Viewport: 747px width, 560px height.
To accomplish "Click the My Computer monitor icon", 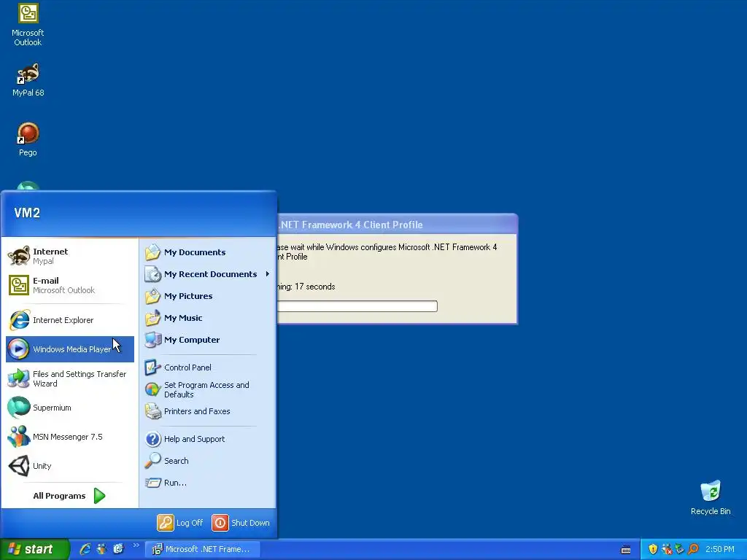I will coord(153,340).
